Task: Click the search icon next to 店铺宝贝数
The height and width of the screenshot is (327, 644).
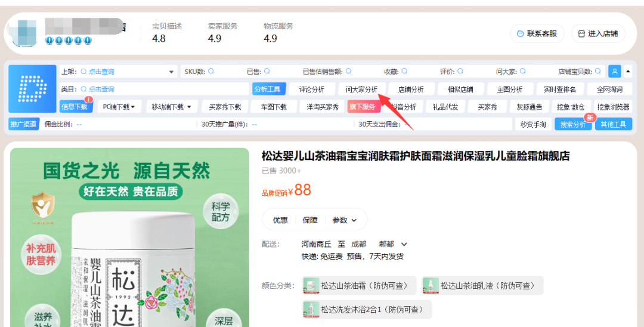Action: tap(598, 71)
